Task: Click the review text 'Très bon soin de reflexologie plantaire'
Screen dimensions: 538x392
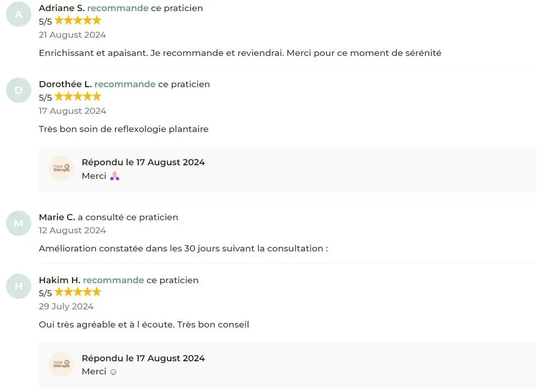Action: [124, 129]
